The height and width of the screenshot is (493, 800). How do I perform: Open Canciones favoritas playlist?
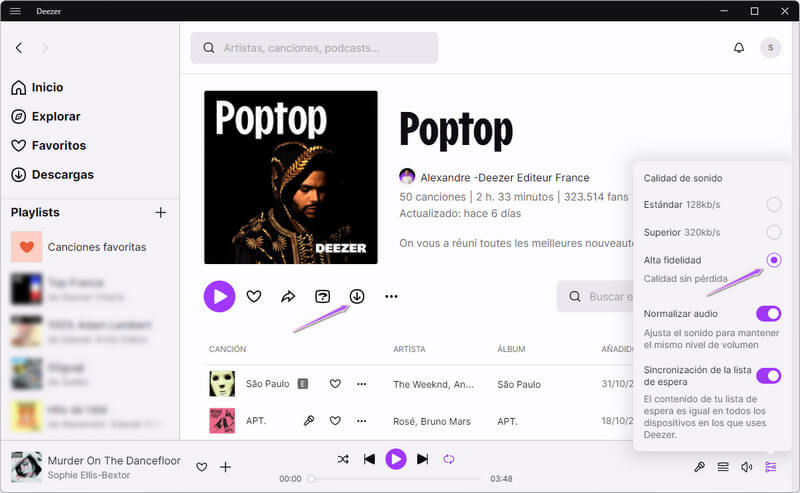tap(79, 246)
